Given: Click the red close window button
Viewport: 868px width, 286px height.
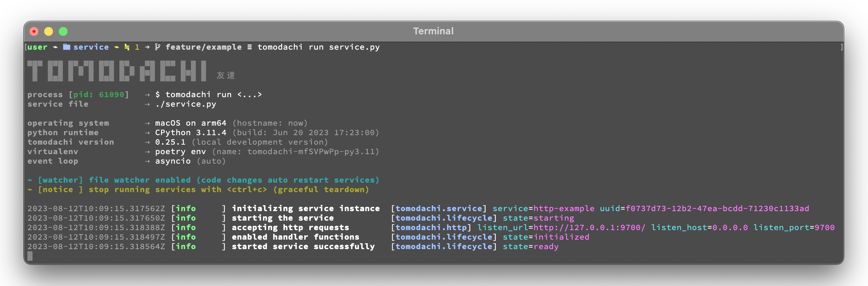Looking at the screenshot, I should coord(34,31).
